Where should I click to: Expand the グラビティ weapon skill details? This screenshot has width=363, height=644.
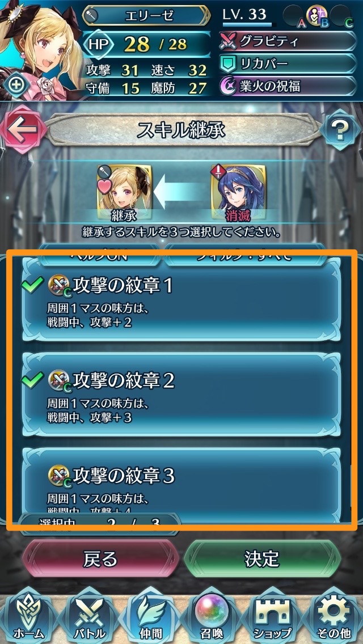point(288,41)
